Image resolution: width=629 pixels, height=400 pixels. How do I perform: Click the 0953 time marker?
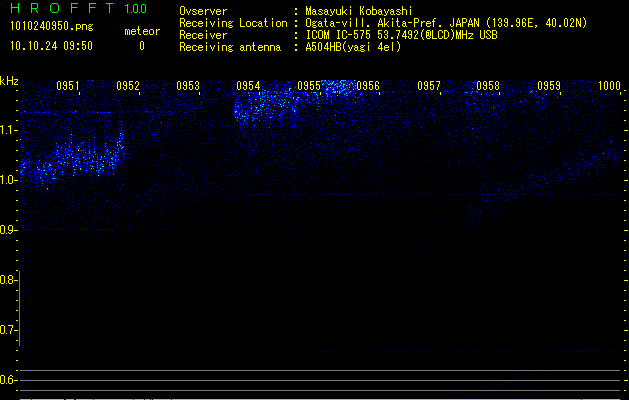tap(188, 86)
